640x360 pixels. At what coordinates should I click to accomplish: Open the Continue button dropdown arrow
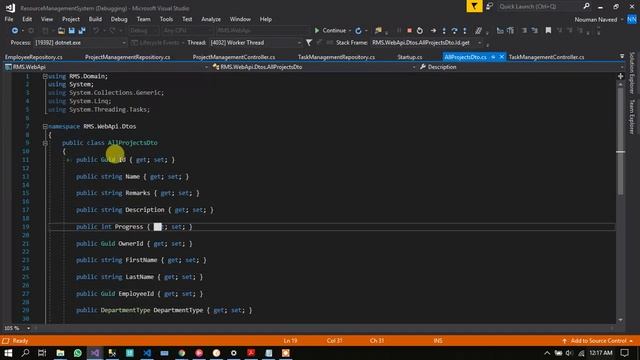click(x=350, y=31)
